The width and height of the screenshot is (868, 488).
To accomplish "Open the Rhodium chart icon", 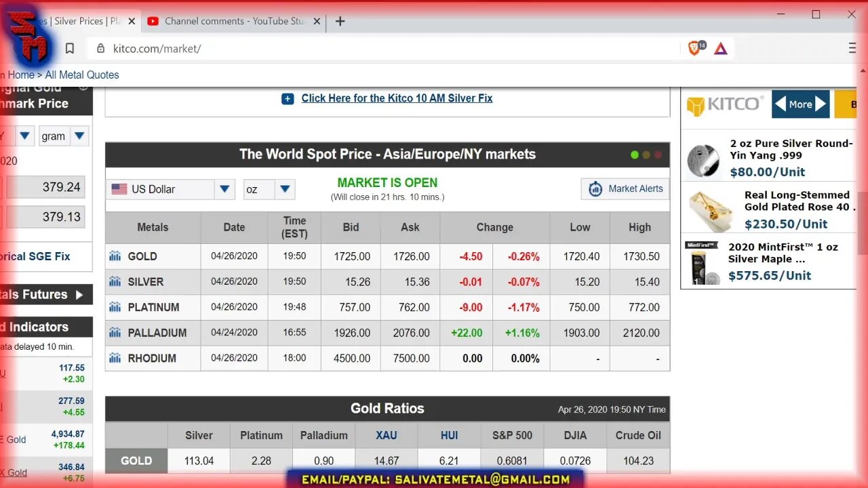I will [115, 358].
